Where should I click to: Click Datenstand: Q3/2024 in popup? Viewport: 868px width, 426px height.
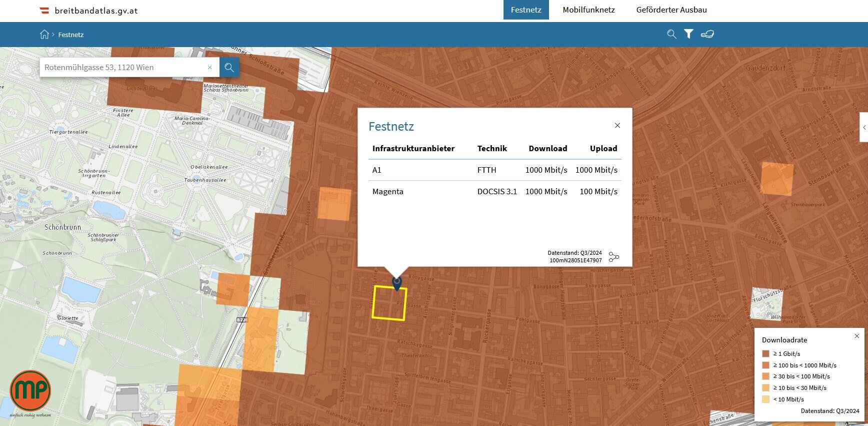(574, 253)
